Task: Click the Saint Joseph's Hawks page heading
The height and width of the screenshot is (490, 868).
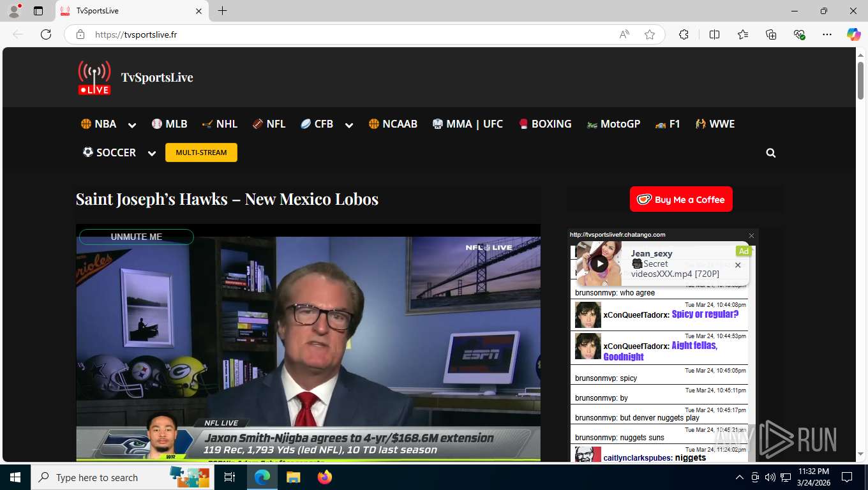Action: (227, 199)
